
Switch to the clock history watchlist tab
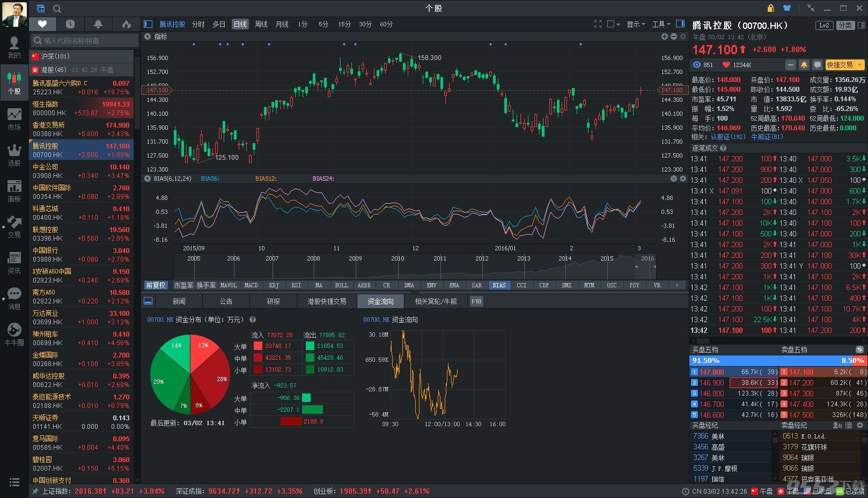tap(70, 24)
